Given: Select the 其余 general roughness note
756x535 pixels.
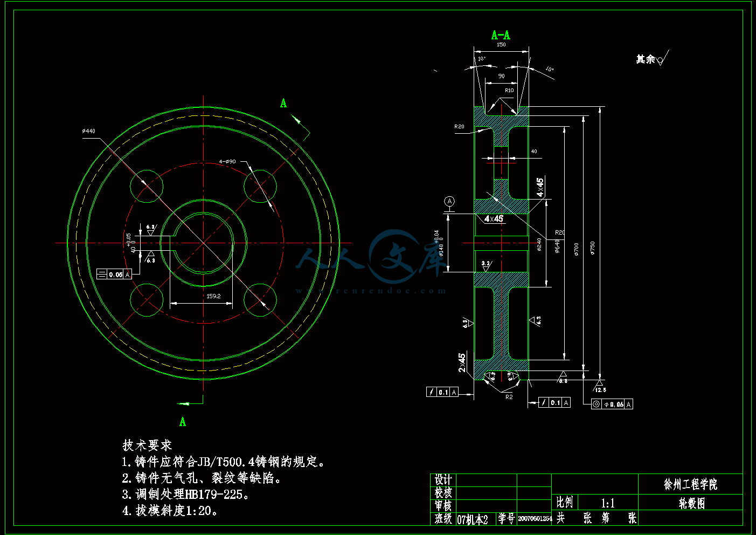Looking at the screenshot, I should tap(653, 58).
